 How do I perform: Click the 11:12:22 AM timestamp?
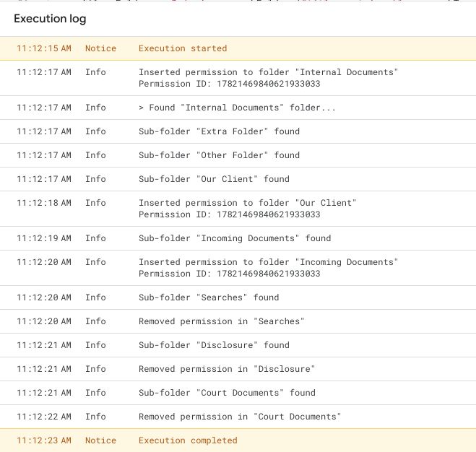tap(44, 417)
